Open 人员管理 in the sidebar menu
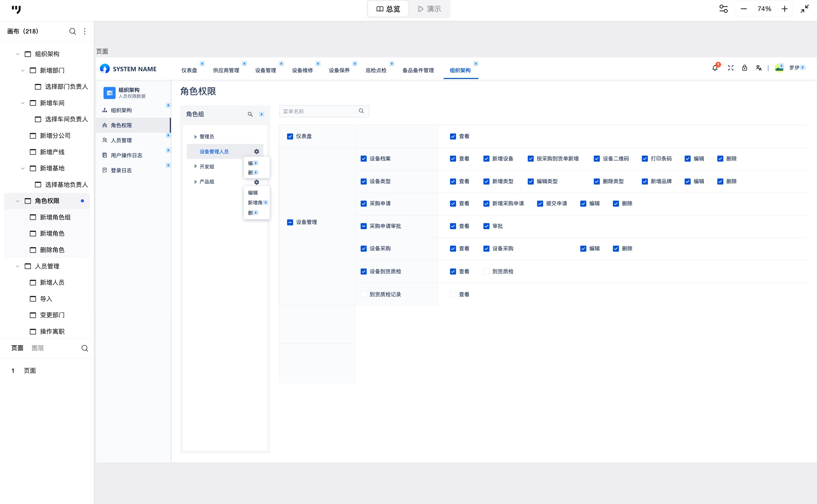 121,140
